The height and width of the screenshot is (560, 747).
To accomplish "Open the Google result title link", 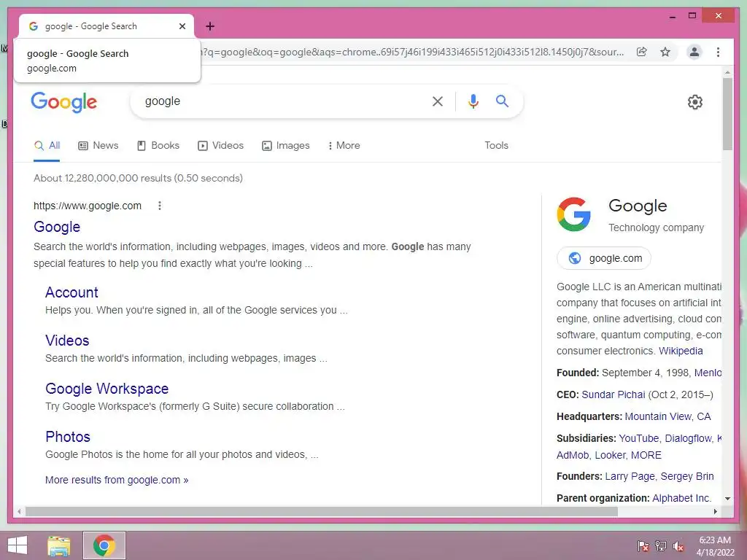I will [57, 227].
